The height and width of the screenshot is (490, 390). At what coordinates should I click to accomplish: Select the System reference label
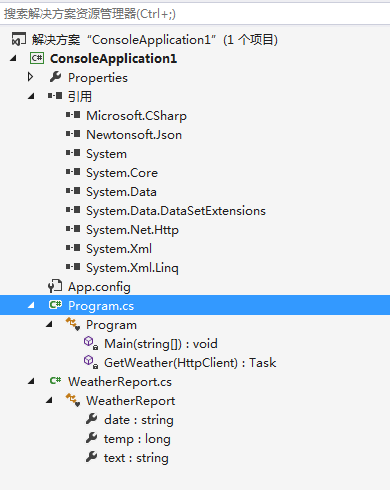pos(106,154)
